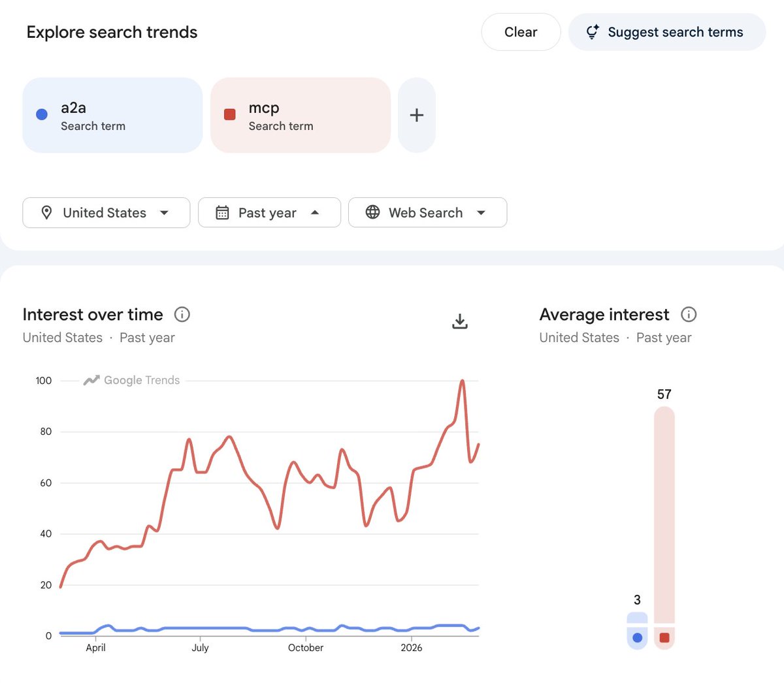The height and width of the screenshot is (683, 784).
Task: Click the Clear button
Action: pos(521,32)
